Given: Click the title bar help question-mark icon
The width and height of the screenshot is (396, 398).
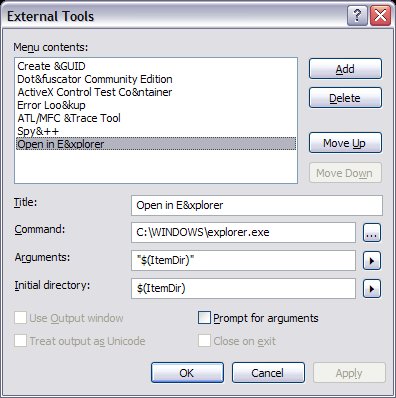Looking at the screenshot, I should click(357, 16).
